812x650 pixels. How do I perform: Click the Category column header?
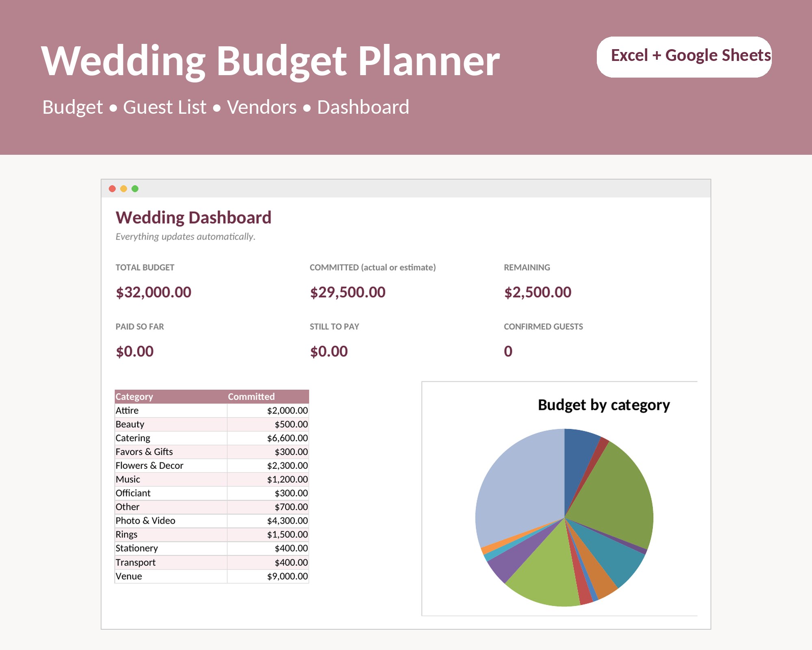pyautogui.click(x=171, y=396)
